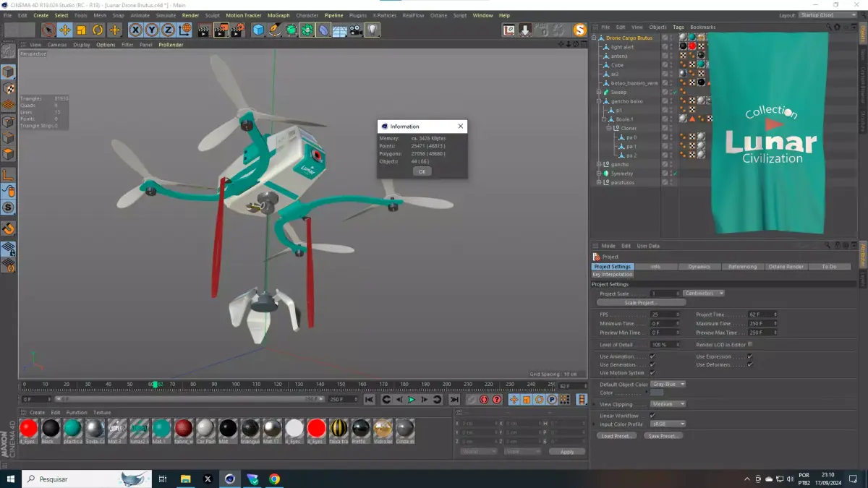Screen dimensions: 868x488
Task: Open the Default Object Color dropdown
Action: point(668,384)
